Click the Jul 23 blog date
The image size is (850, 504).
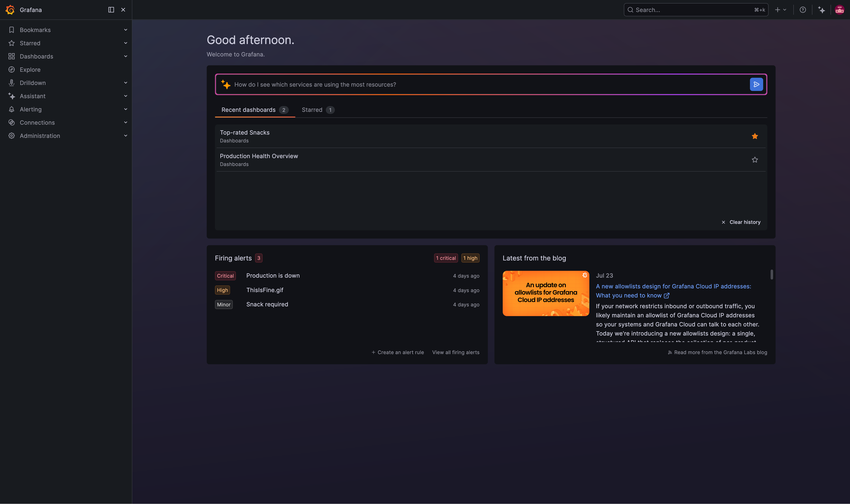click(604, 276)
